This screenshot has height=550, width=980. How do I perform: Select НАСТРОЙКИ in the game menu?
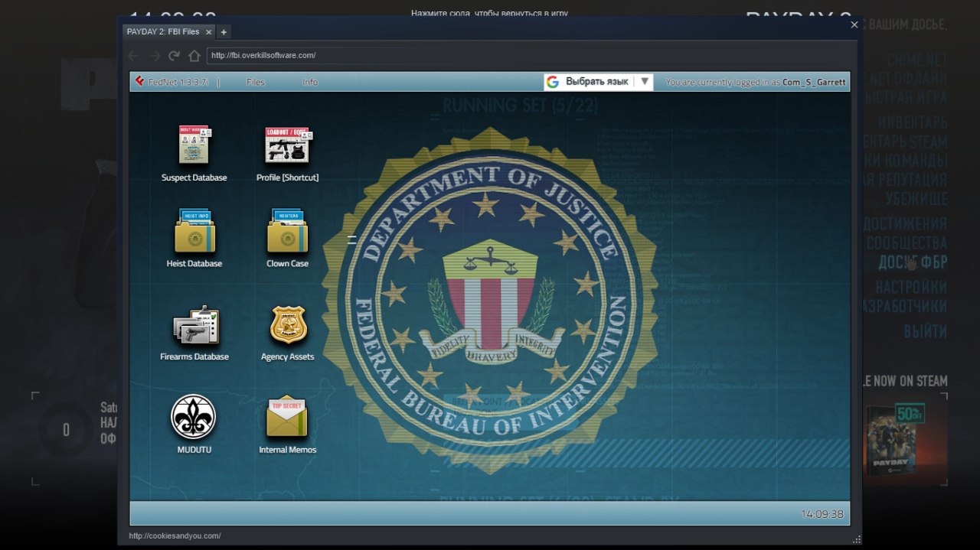(911, 287)
